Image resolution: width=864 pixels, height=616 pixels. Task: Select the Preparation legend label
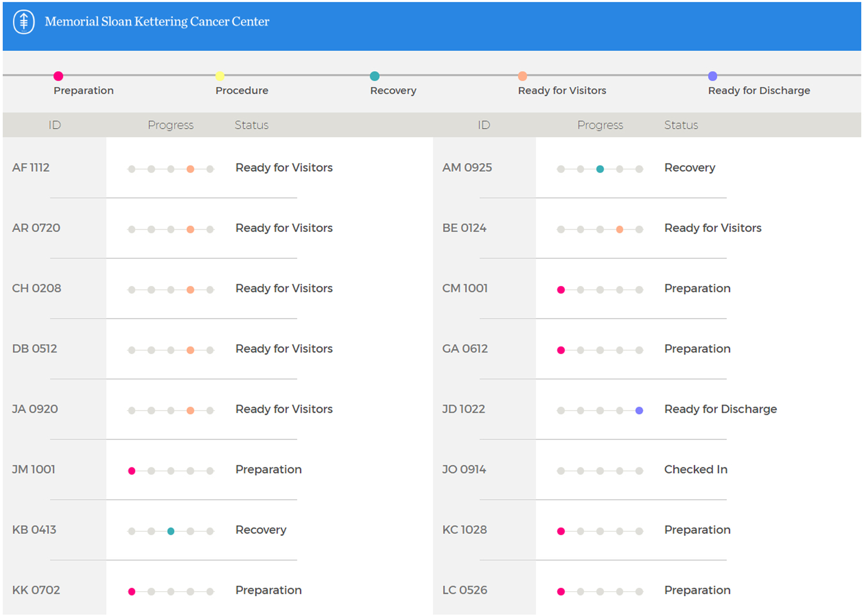[84, 90]
